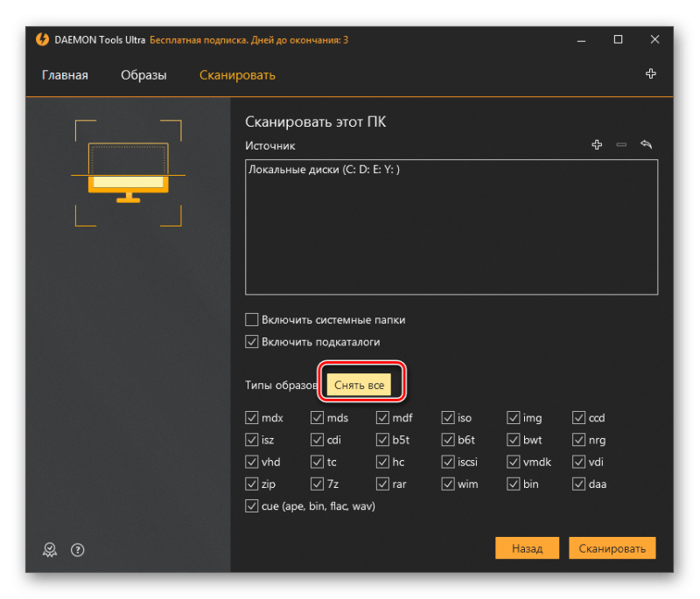Toggle the b5t checkbox

(382, 440)
